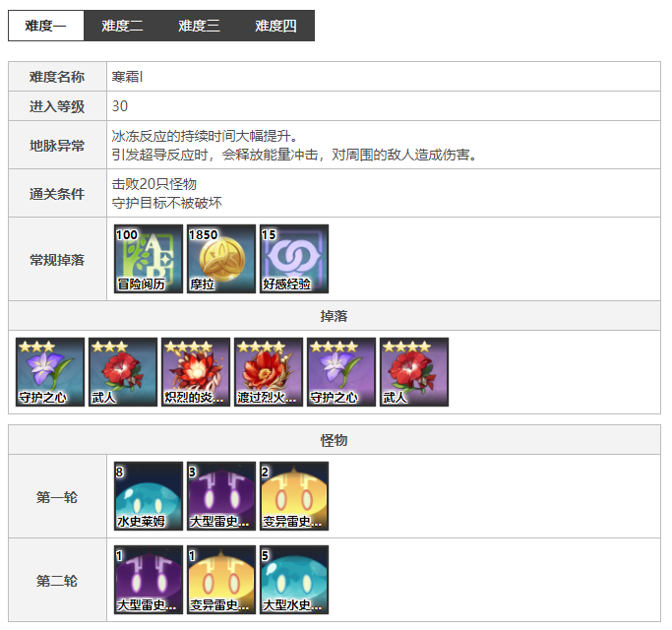The height and width of the screenshot is (630, 672).
Task: Open the 水史莱姆 monster with count 8
Action: 149,496
